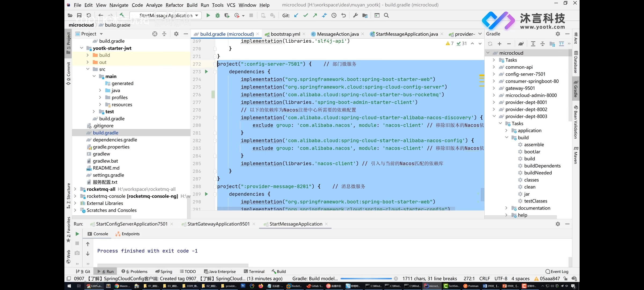Open Terminal tool window button

pyautogui.click(x=254, y=271)
